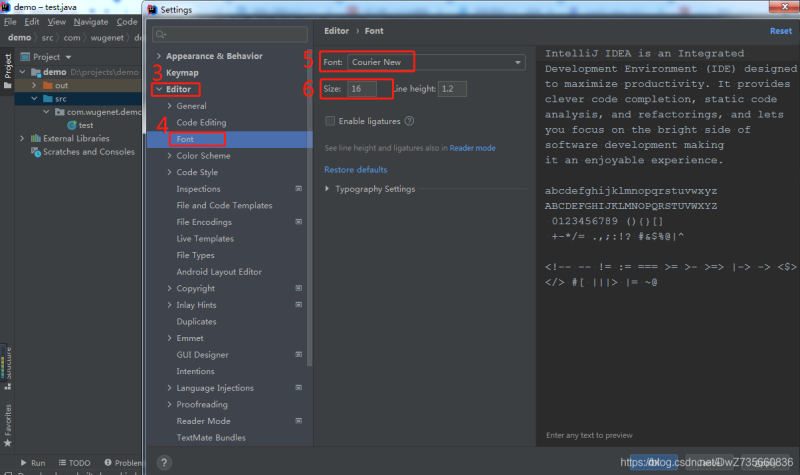Expand Typography Settings section
The width and height of the screenshot is (800, 475).
pyautogui.click(x=327, y=189)
